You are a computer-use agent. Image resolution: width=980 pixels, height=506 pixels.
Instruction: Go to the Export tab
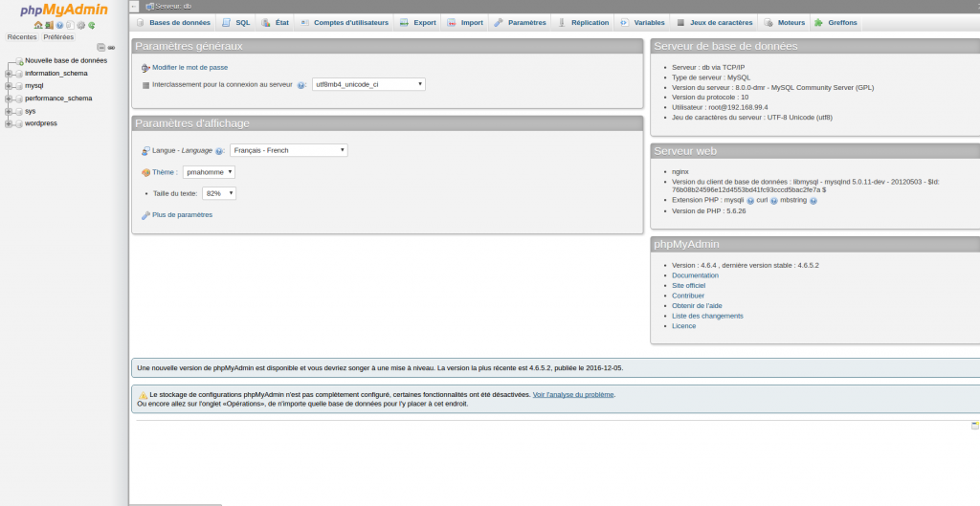pyautogui.click(x=417, y=23)
